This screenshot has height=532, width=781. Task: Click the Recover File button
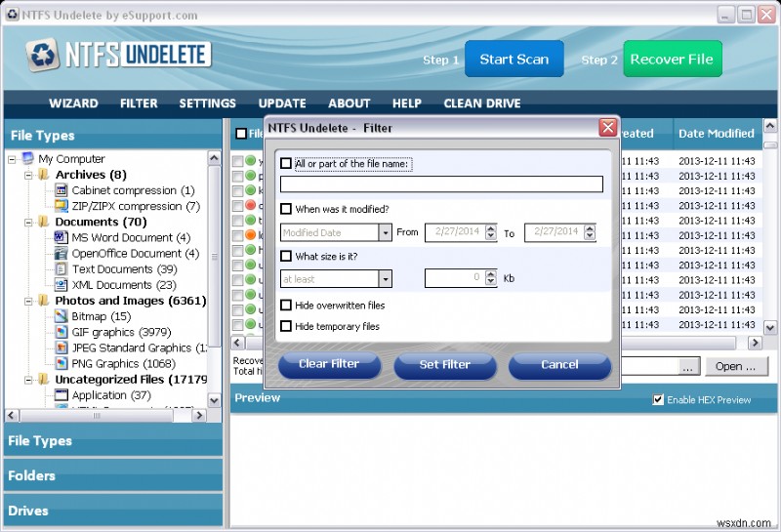click(x=672, y=59)
